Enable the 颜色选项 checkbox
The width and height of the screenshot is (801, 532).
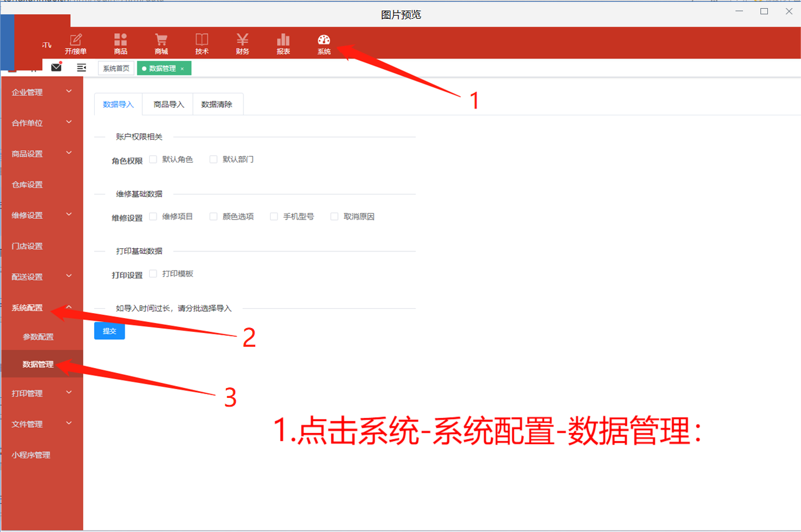(x=213, y=216)
